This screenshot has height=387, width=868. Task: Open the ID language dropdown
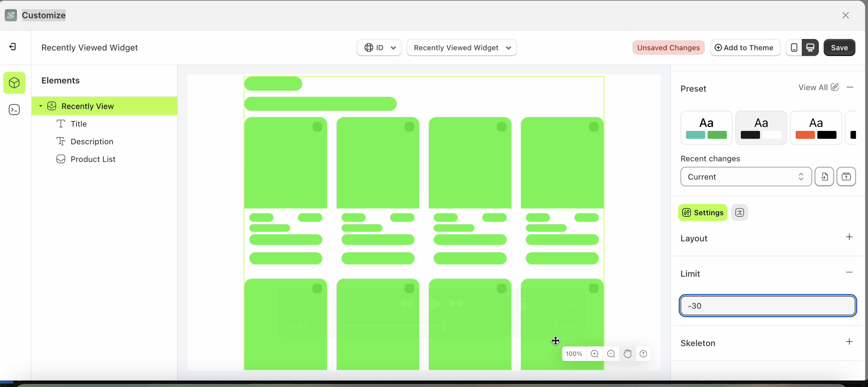[379, 47]
